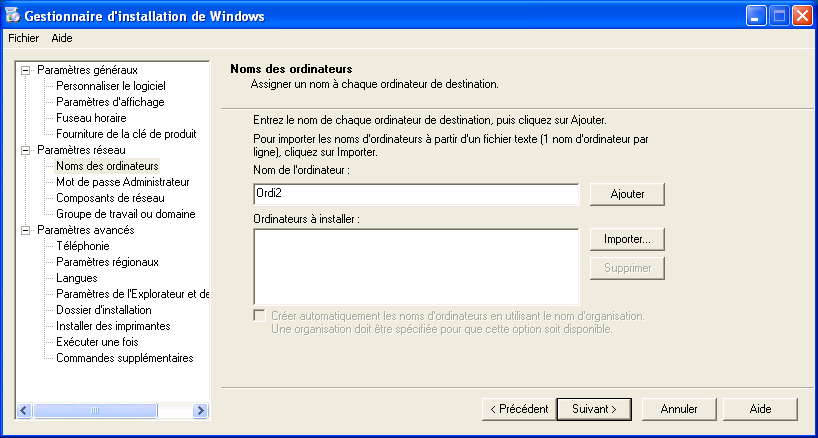The height and width of the screenshot is (438, 818).
Task: Click the disabled Supprimer button
Action: [627, 269]
